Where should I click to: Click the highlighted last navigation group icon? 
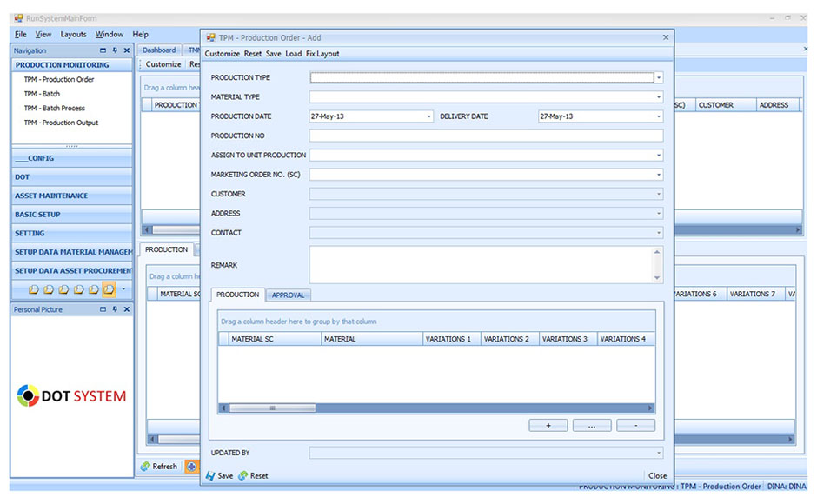tap(109, 289)
